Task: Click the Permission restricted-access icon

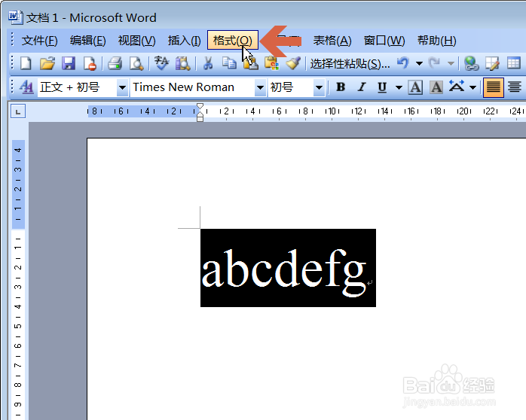Action: [90, 63]
